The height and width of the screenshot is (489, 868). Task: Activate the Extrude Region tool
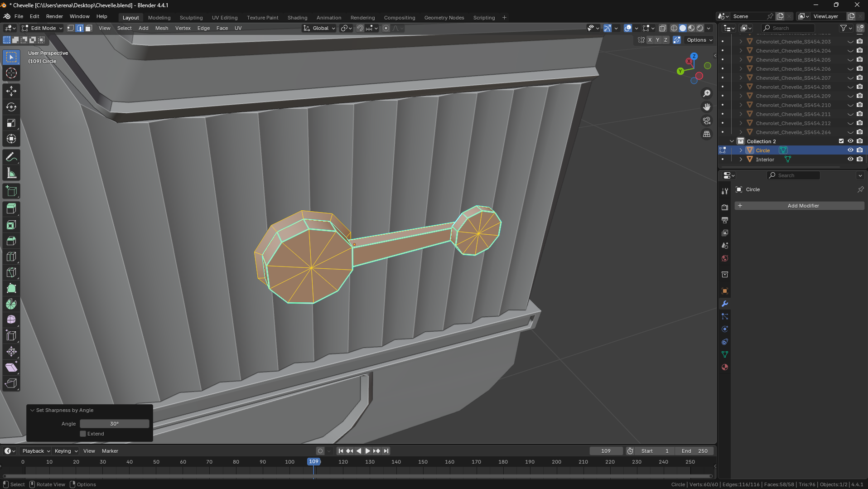point(11,209)
